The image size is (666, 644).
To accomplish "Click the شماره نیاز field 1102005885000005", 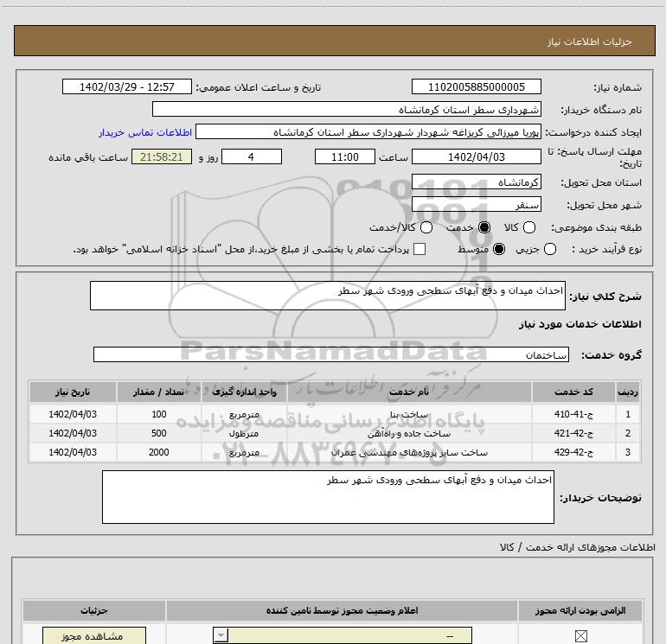I will (x=476, y=86).
